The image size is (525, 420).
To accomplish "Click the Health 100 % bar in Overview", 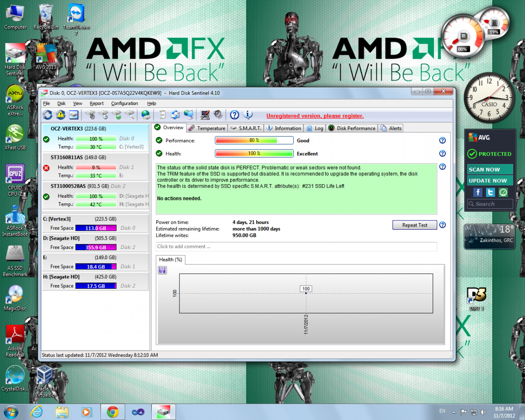I will [254, 154].
